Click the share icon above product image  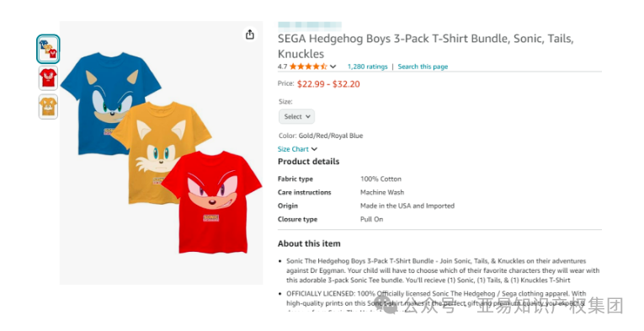(250, 35)
